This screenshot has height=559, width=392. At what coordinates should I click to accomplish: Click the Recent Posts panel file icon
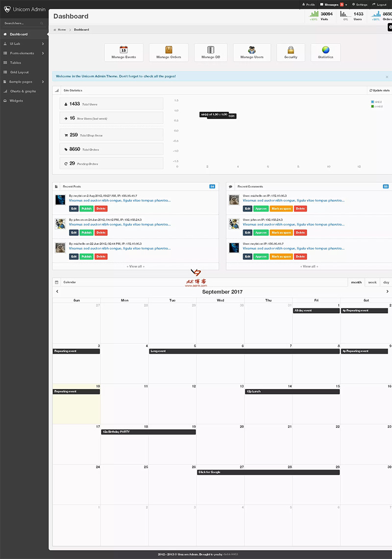click(56, 187)
